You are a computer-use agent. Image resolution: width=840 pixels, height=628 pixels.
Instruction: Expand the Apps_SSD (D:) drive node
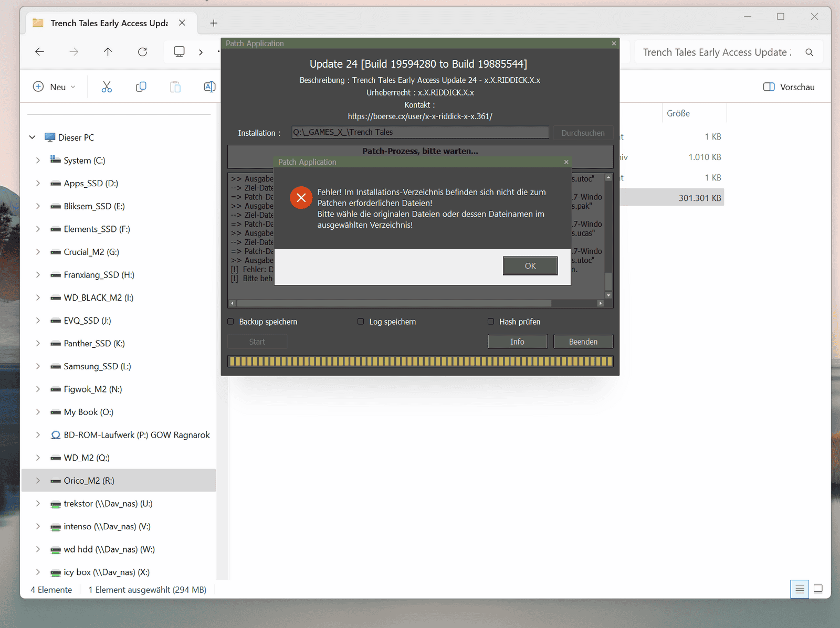coord(38,183)
